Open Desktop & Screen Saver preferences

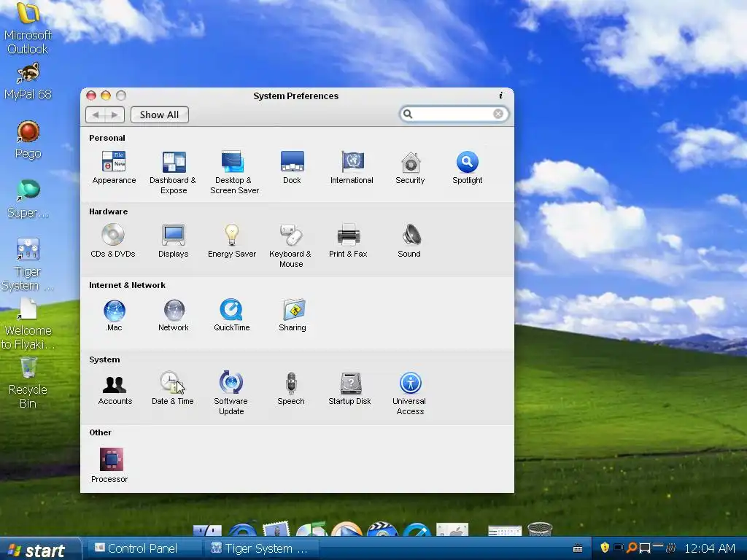(234, 172)
